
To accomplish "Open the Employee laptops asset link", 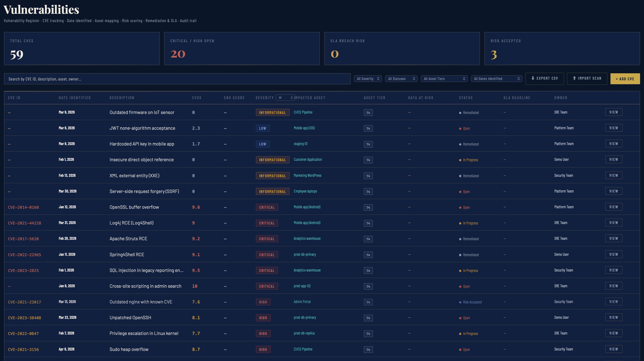I will coord(305,191).
